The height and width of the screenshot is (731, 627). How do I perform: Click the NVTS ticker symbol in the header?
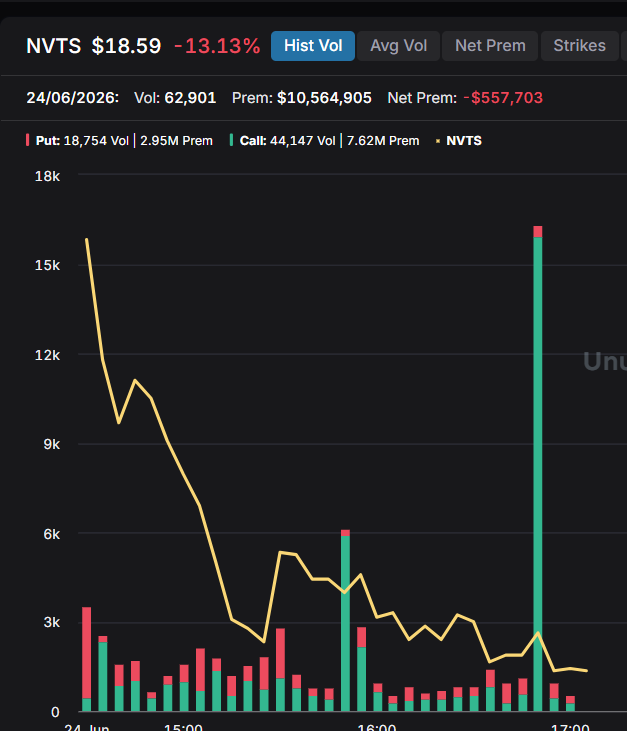pyautogui.click(x=54, y=46)
